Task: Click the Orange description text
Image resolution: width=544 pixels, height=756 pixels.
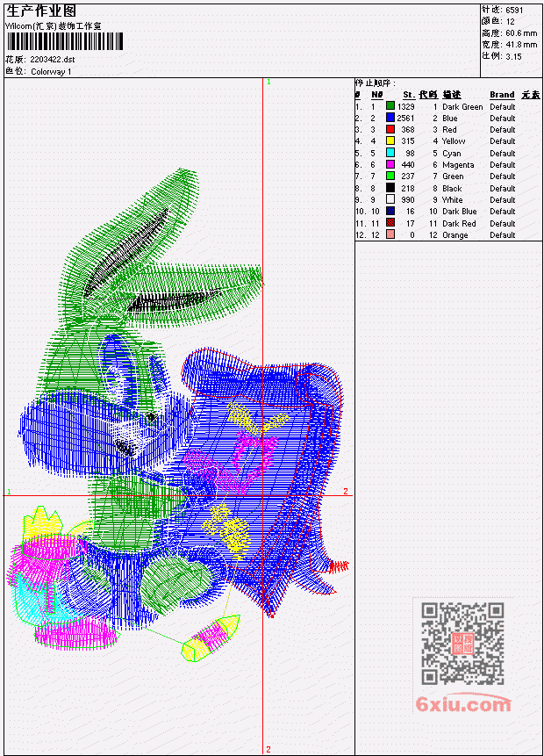Action: 455,235
